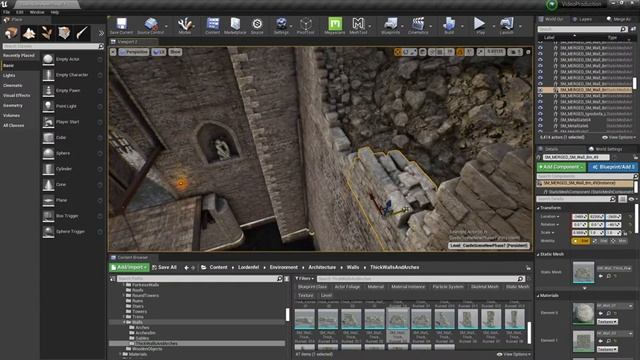640x360 pixels.
Task: Click the Empty Actor icon in the Place panel
Action: point(48,59)
